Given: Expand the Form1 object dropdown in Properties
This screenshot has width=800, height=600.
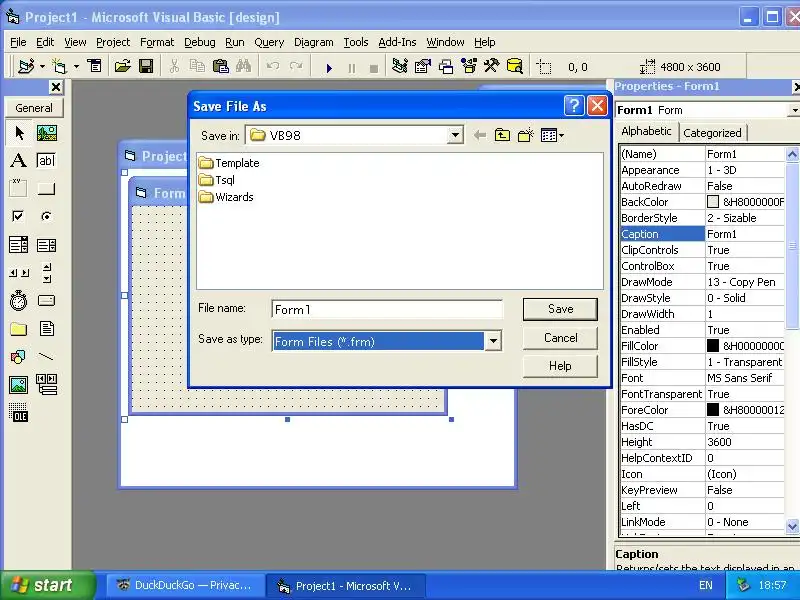Looking at the screenshot, I should click(x=794, y=110).
